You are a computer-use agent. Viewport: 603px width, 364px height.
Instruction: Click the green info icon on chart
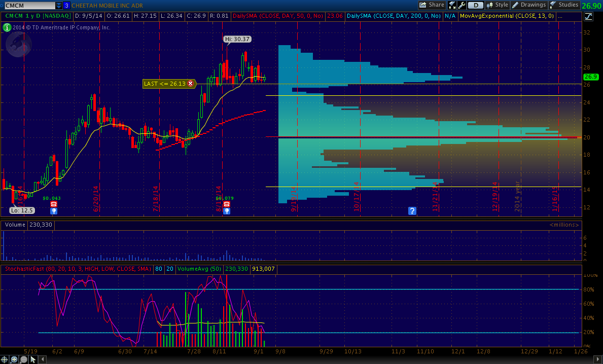pos(7,27)
